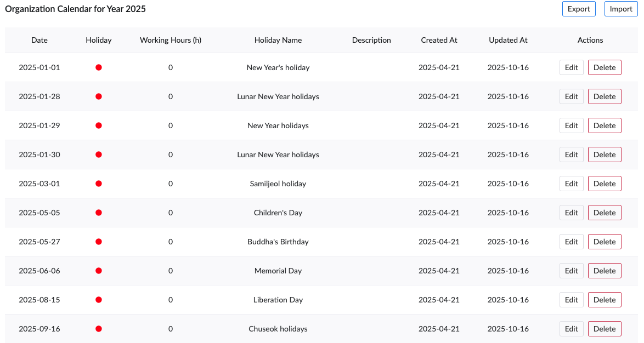Click red holiday indicator for Children's Day
This screenshot has height=343, width=644.
tap(99, 213)
